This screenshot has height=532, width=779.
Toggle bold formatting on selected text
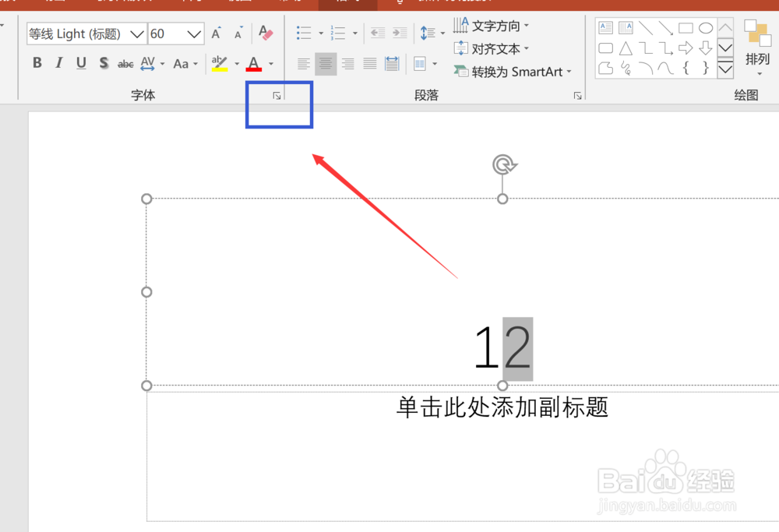[37, 63]
